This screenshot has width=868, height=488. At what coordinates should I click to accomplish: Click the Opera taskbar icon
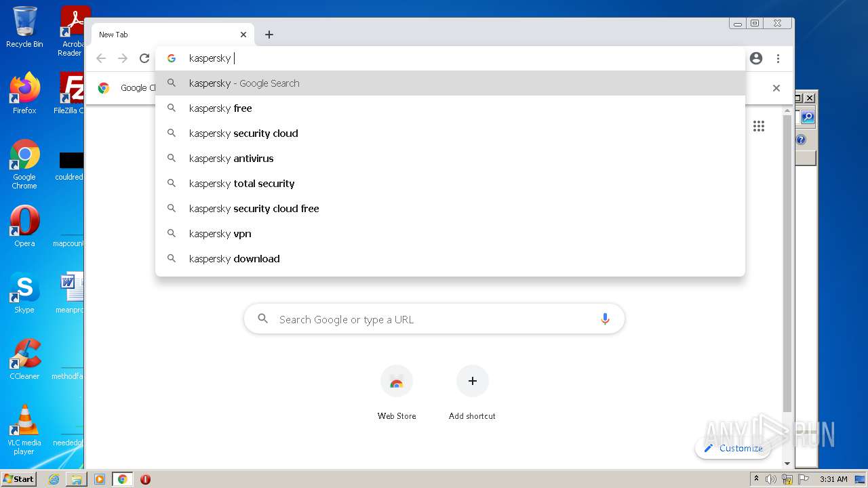coord(145,479)
